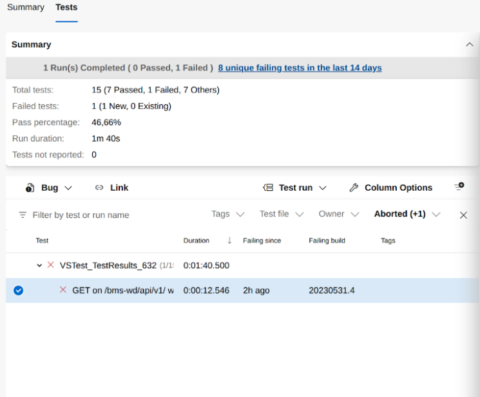The height and width of the screenshot is (397, 480).
Task: Open the Aborted (+1) outcome dropdown
Action: pos(407,214)
